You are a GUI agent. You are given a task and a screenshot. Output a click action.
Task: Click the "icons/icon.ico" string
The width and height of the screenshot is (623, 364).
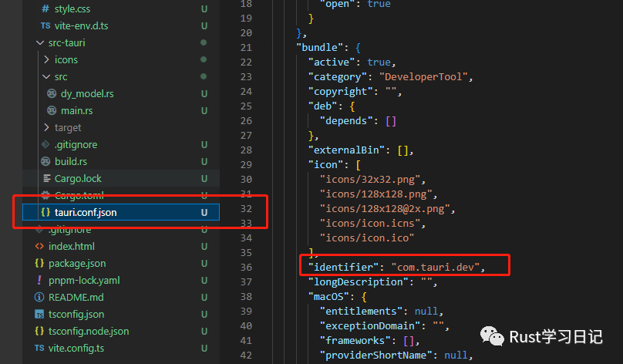click(x=367, y=238)
